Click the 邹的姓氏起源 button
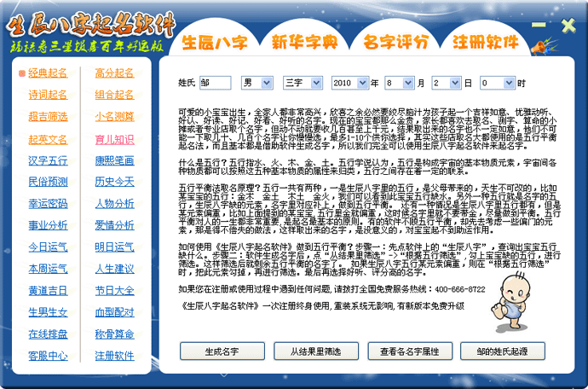588x389 pixels. (x=503, y=351)
